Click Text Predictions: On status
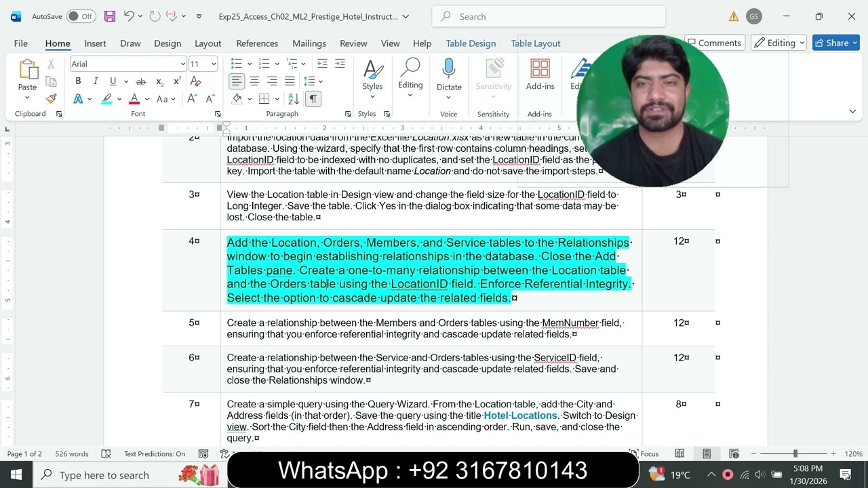Viewport: 868px width, 488px height. 155,453
